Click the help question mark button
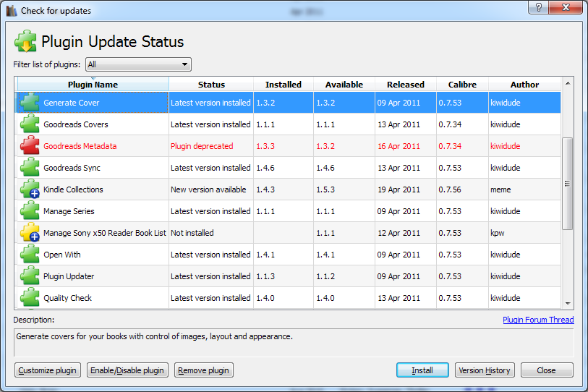588x392 pixels. pos(539,7)
